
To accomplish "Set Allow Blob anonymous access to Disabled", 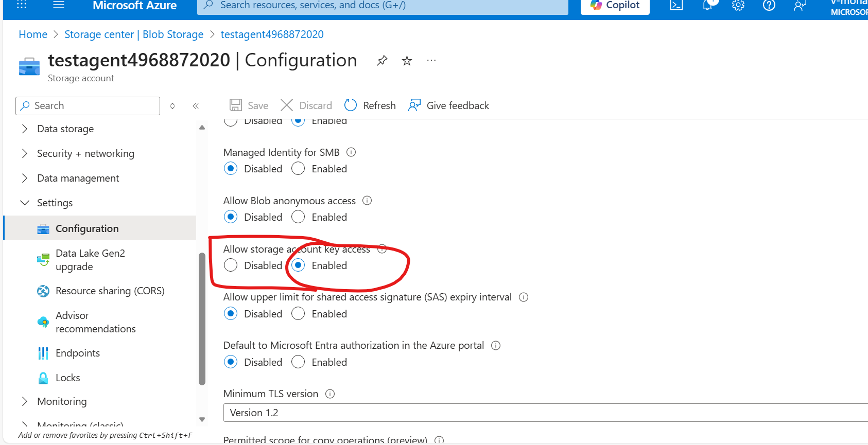I will [231, 217].
